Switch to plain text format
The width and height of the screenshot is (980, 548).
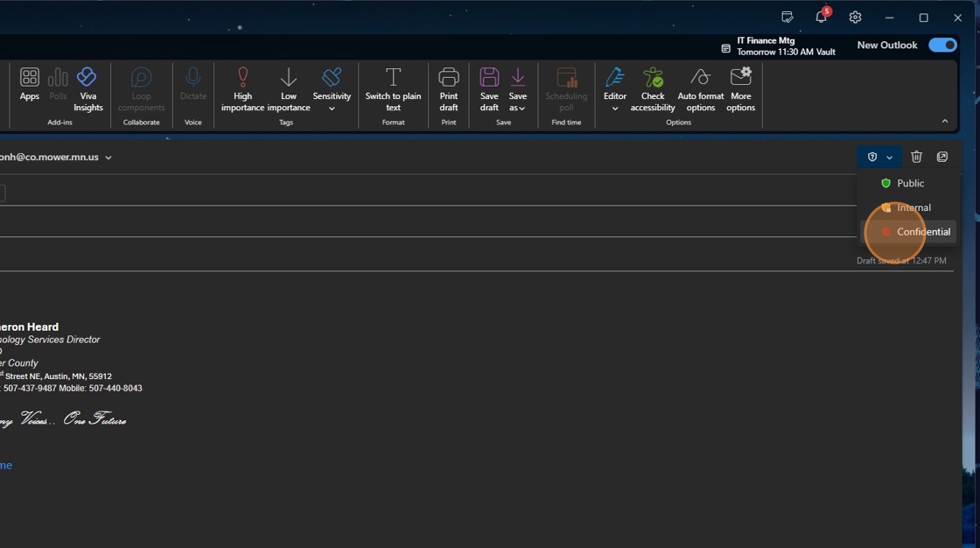coord(393,90)
